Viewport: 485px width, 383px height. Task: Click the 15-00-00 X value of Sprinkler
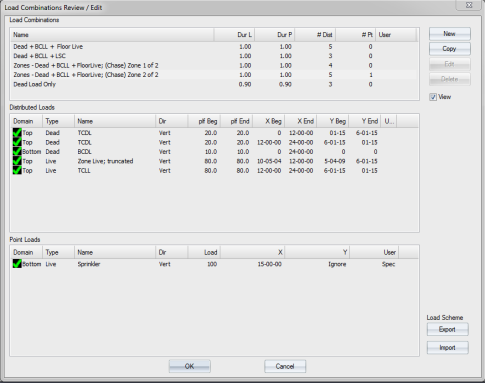pyautogui.click(x=269, y=264)
